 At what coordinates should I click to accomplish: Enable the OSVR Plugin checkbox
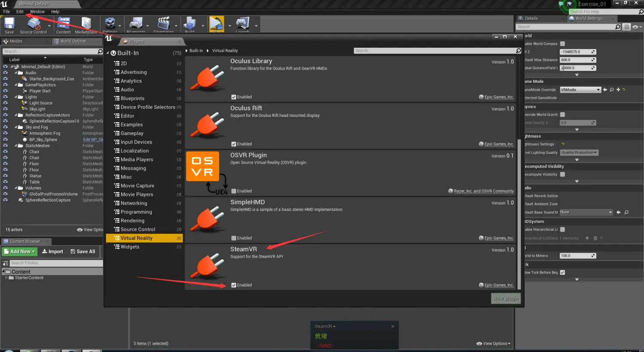[x=234, y=191]
